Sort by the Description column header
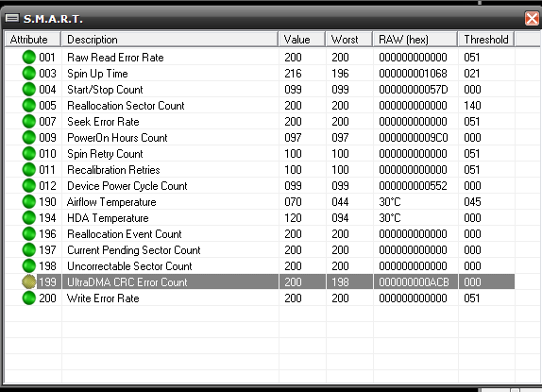Viewport: 542px width, 392px height. 170,40
